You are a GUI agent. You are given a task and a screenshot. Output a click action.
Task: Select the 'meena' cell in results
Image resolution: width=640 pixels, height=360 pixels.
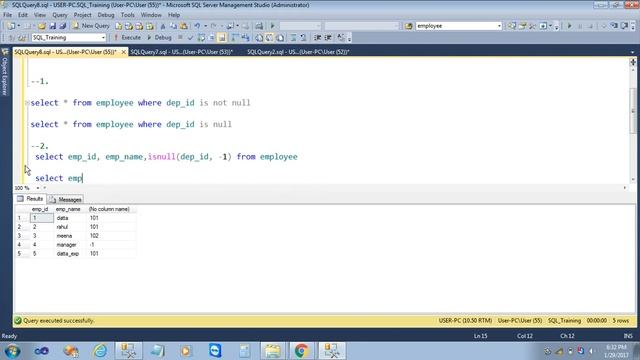click(x=70, y=236)
